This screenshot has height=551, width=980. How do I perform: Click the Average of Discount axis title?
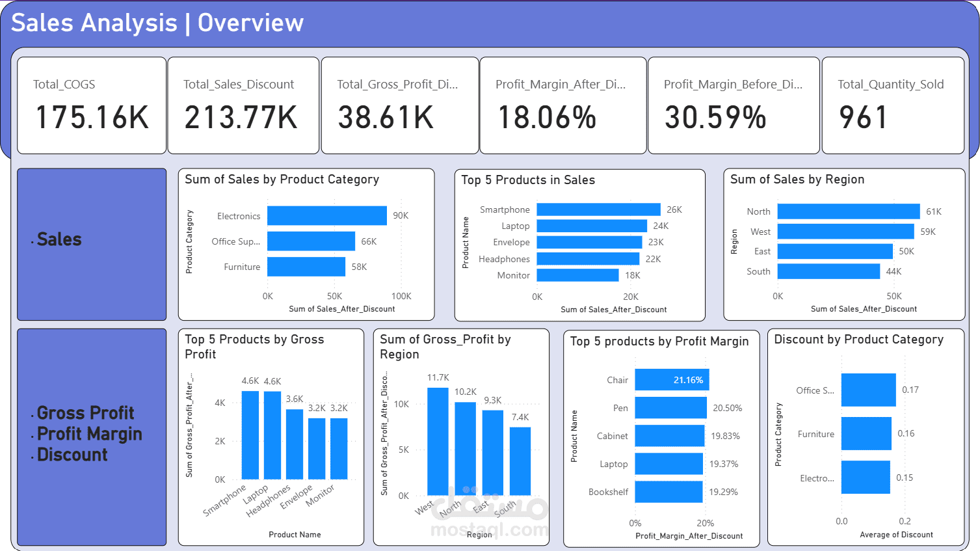tap(896, 535)
